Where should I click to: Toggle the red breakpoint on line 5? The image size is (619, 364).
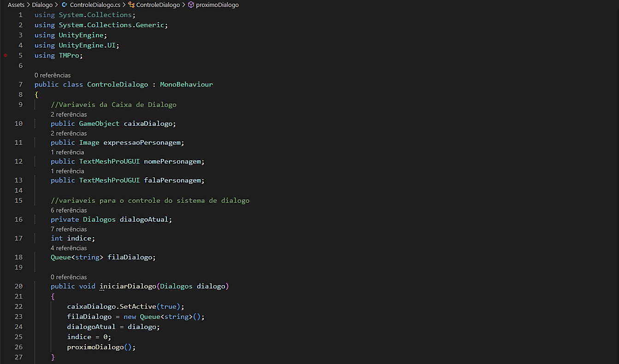(6, 55)
